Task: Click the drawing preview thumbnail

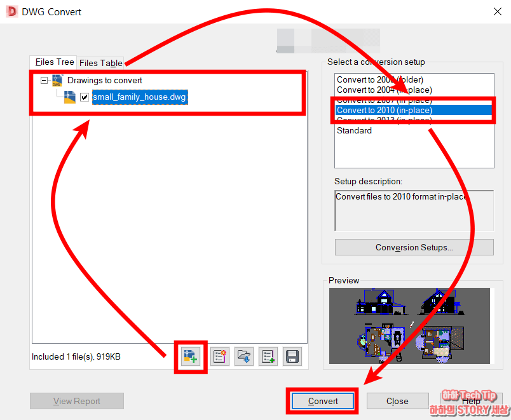Action: [x=409, y=326]
